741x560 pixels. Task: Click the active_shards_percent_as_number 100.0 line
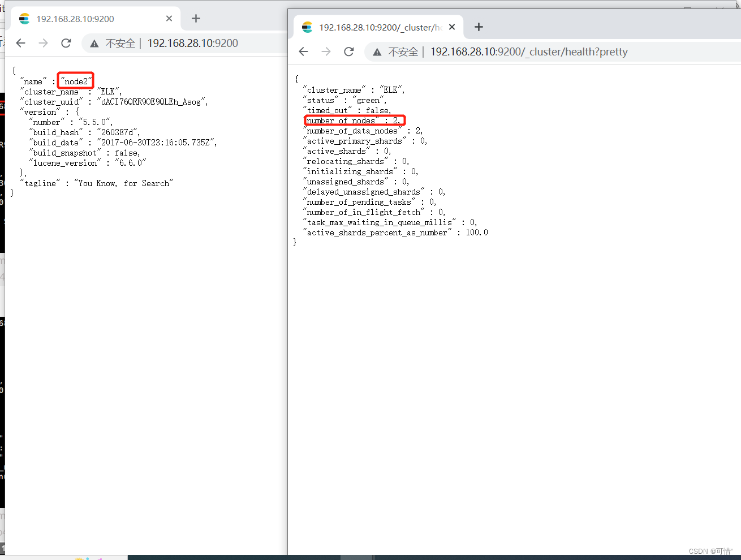pos(395,232)
